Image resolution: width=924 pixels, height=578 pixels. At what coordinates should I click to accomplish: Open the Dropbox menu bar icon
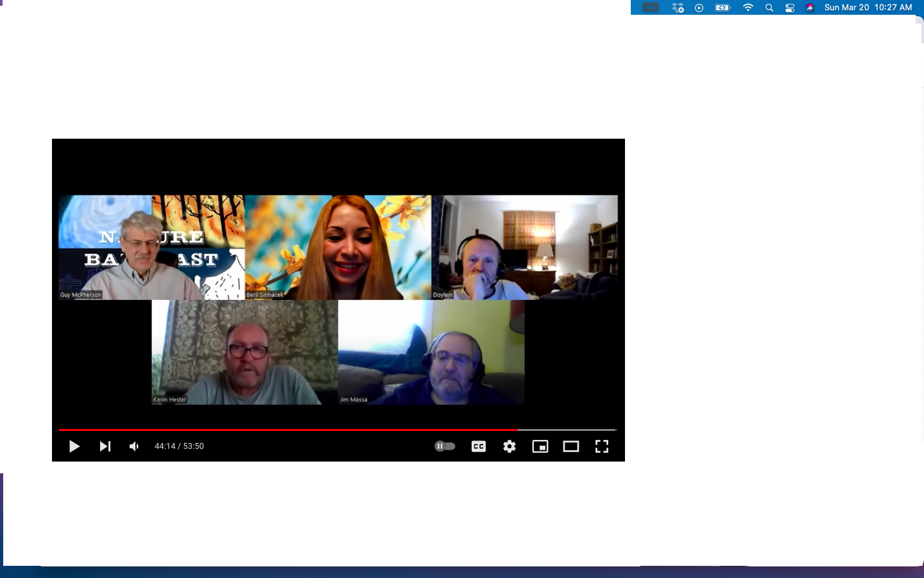pos(678,8)
